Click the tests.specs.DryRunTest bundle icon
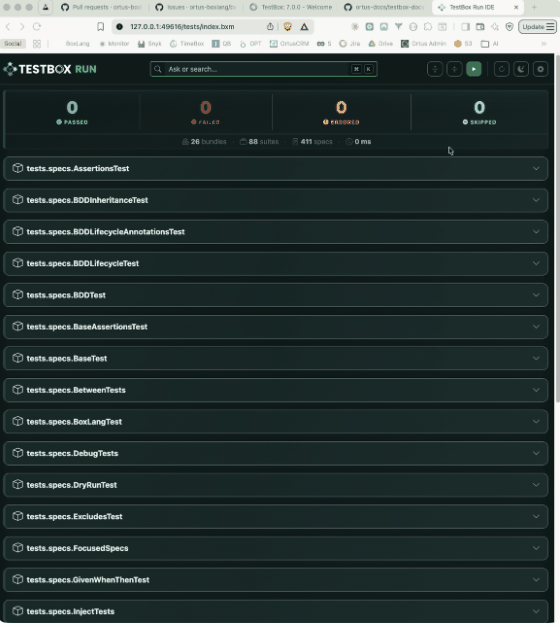 coord(18,484)
